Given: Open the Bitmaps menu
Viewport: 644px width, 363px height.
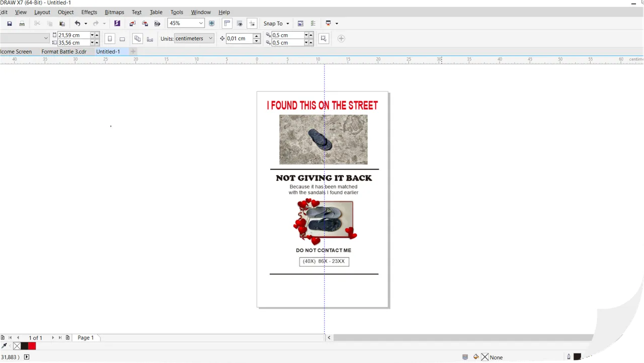Looking at the screenshot, I should (x=114, y=12).
